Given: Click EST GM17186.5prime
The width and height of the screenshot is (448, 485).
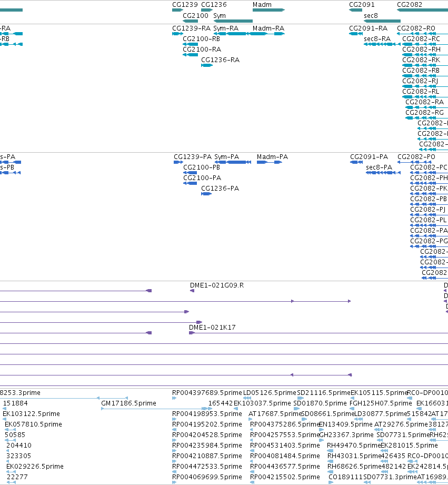Looking at the screenshot, I should [x=128, y=404].
